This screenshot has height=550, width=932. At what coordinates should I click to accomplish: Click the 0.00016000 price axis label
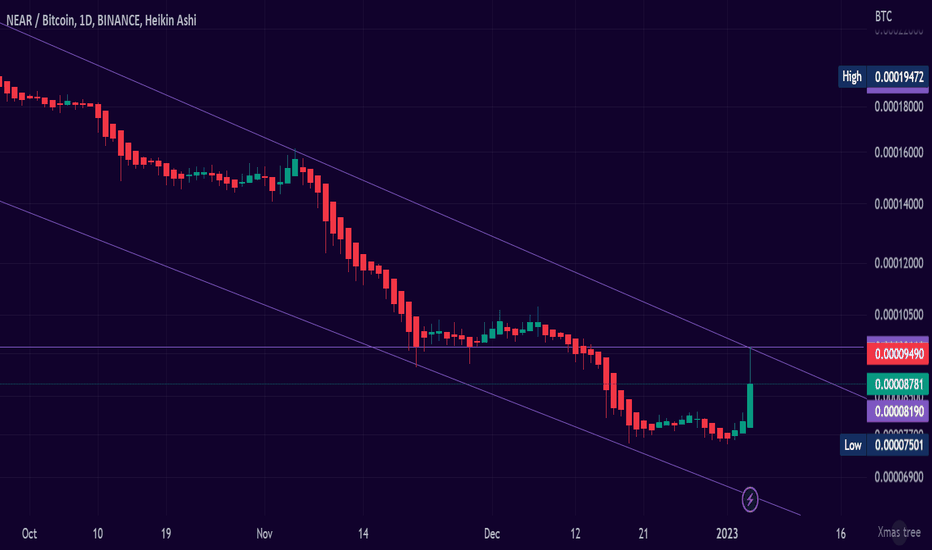pyautogui.click(x=899, y=153)
